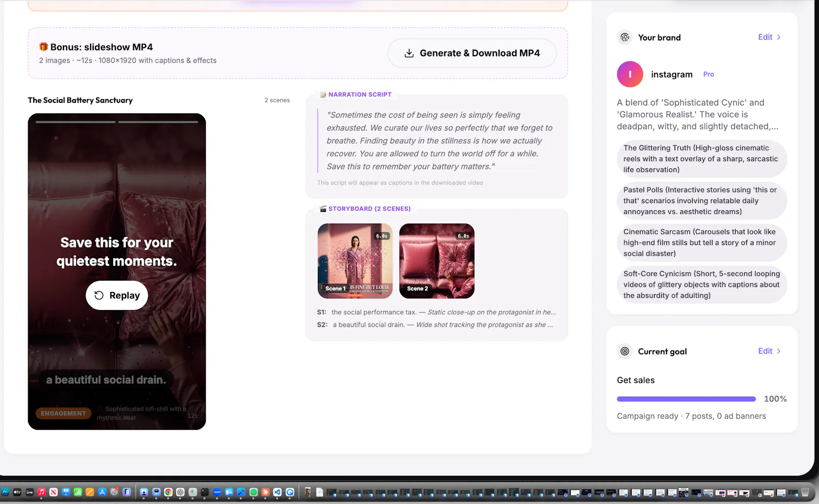Viewport: 819px width, 504px height.
Task: Click the brand voice description text
Action: click(x=698, y=115)
